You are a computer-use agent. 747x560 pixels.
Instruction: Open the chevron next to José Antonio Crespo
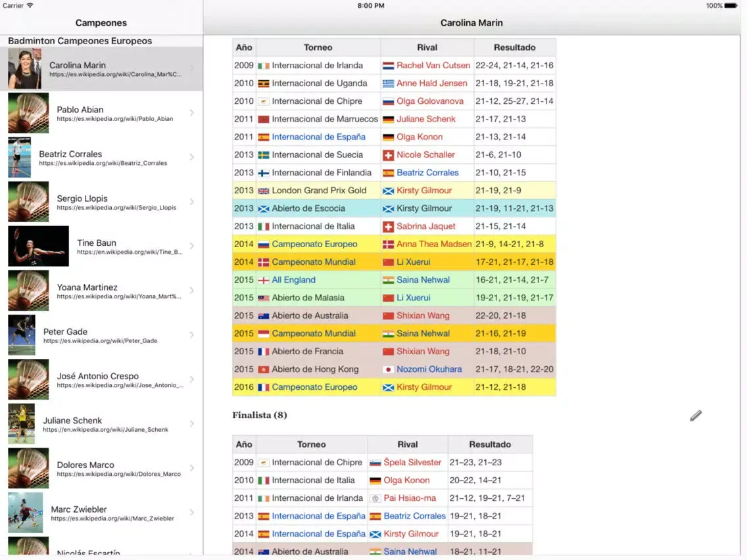click(191, 379)
